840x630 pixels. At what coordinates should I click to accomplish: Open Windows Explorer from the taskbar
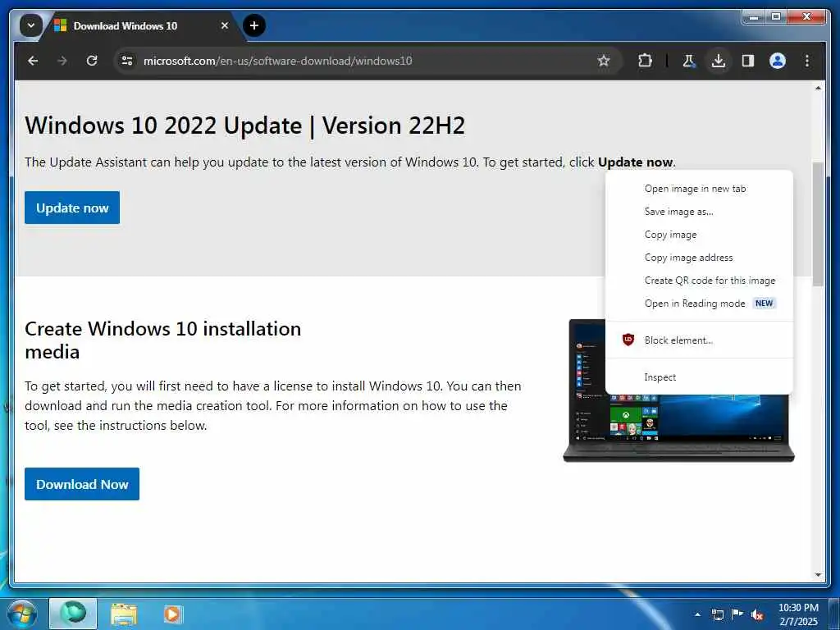(124, 614)
